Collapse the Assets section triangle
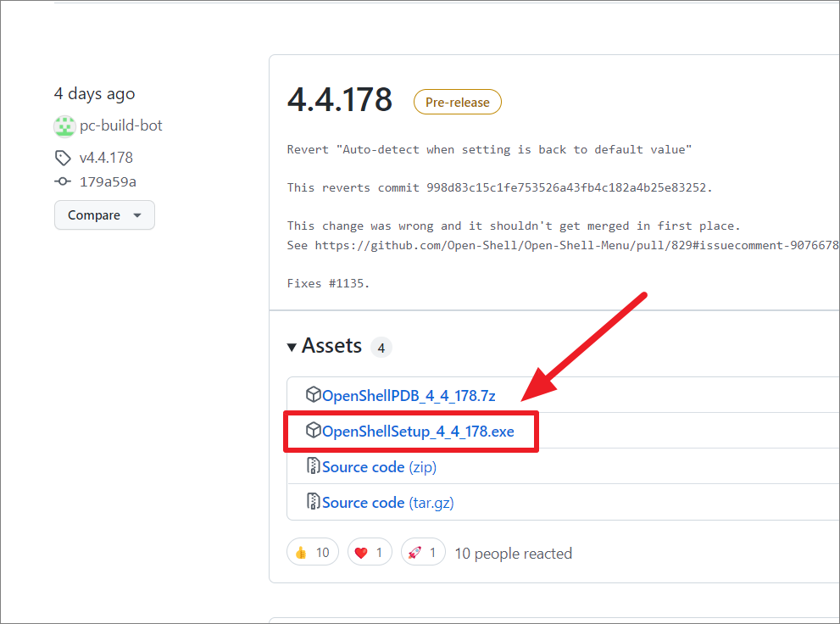The width and height of the screenshot is (840, 624). click(x=292, y=348)
